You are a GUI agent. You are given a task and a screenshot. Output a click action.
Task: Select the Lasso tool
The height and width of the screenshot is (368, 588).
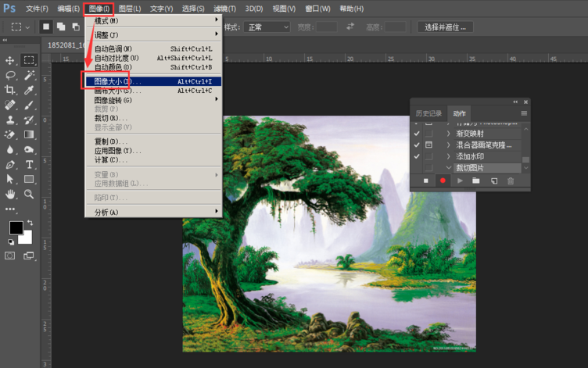(10, 75)
